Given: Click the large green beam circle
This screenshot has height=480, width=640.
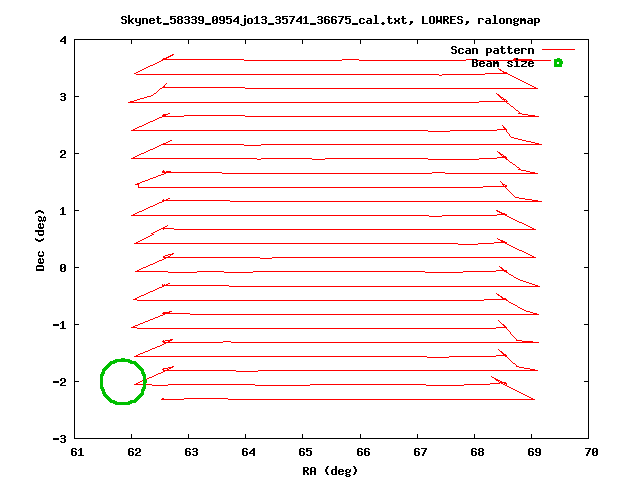Looking at the screenshot, I should pos(123,382).
